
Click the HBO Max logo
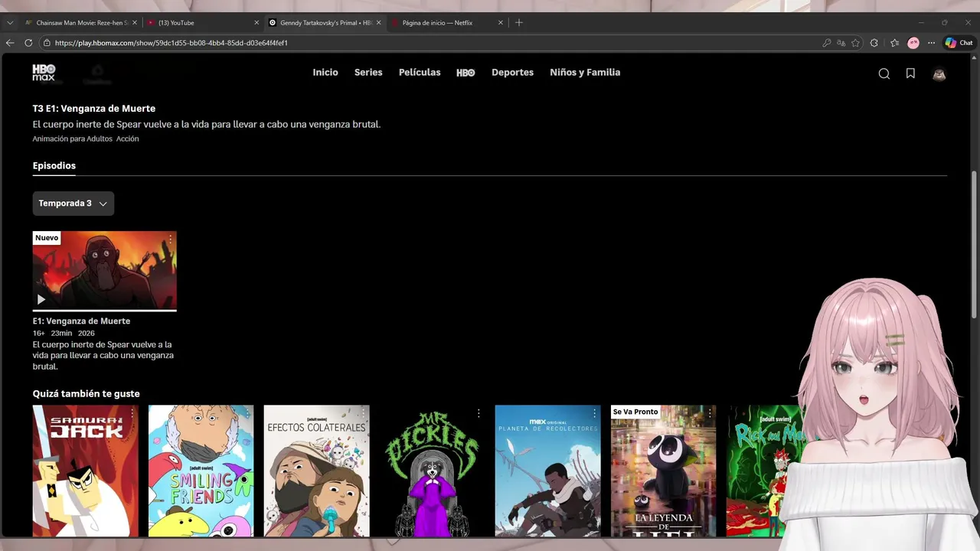coord(44,73)
